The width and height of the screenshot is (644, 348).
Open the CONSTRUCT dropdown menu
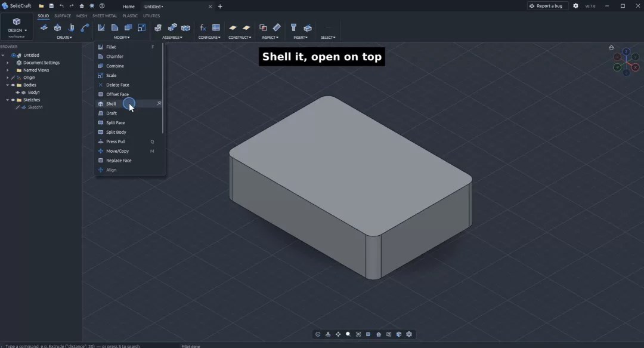240,38
